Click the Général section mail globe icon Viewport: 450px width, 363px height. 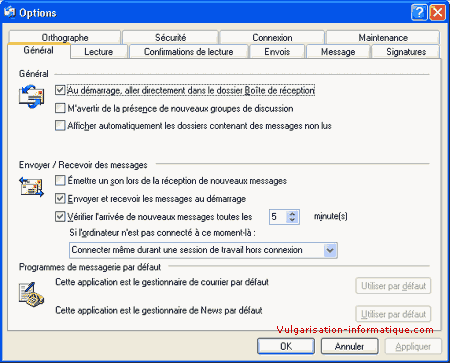pyautogui.click(x=31, y=96)
